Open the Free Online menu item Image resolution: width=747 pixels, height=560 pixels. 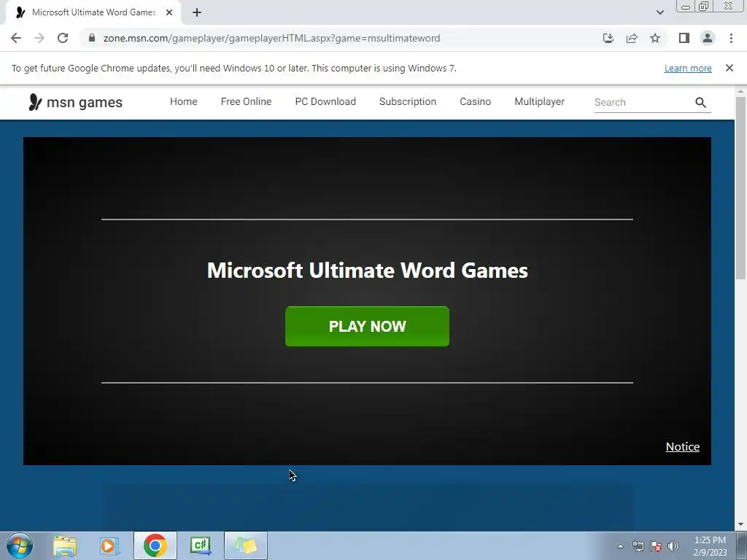point(246,101)
